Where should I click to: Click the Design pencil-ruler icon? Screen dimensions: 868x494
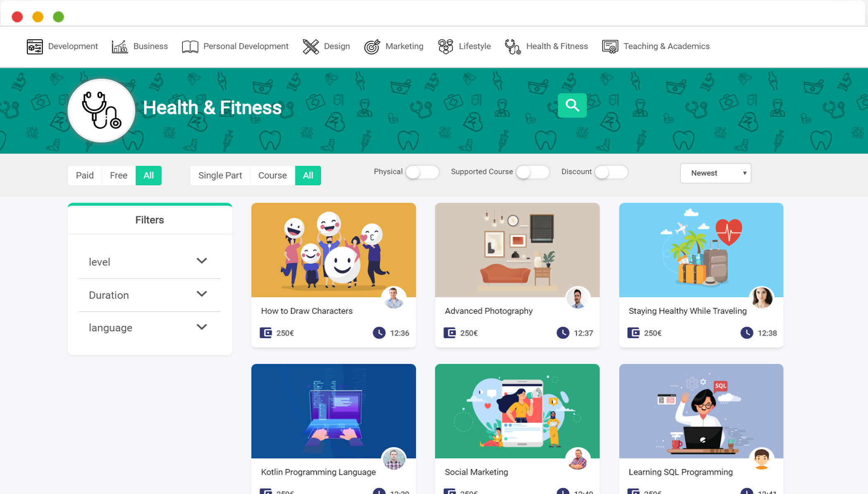click(x=310, y=47)
